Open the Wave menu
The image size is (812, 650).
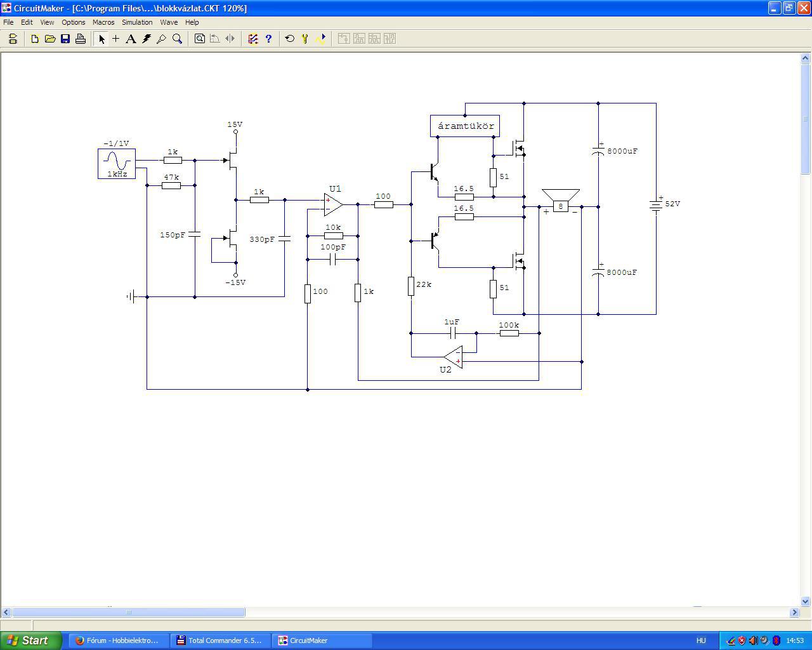point(169,22)
